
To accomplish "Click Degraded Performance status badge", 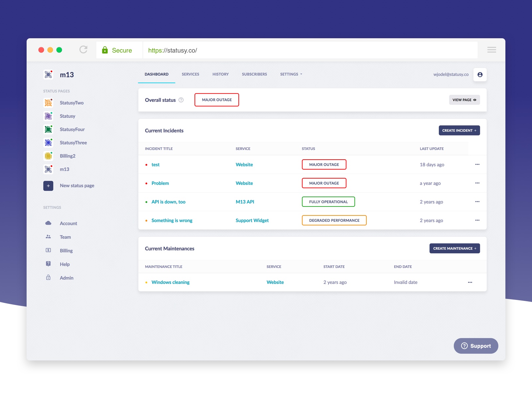I will (x=334, y=220).
